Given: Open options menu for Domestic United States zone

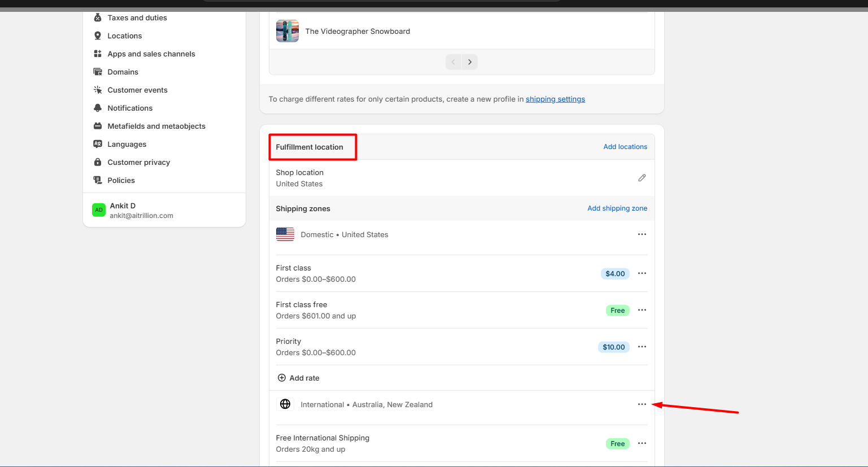Looking at the screenshot, I should pyautogui.click(x=642, y=234).
